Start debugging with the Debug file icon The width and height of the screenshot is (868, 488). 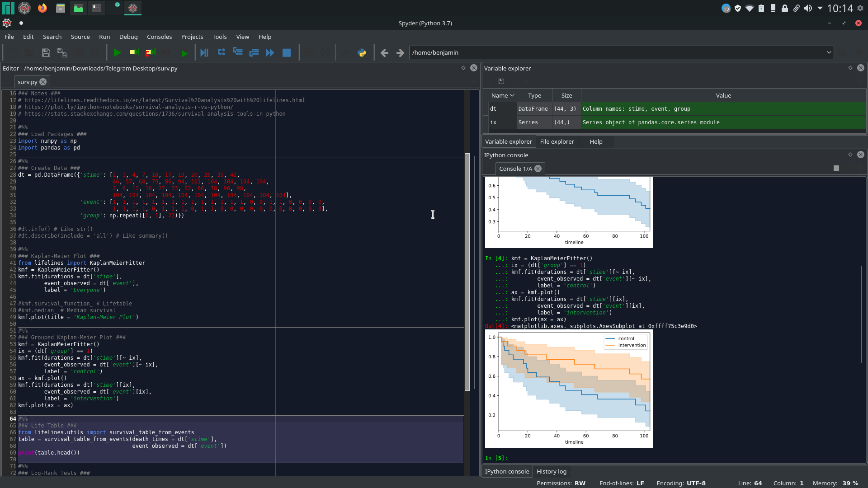pos(204,53)
